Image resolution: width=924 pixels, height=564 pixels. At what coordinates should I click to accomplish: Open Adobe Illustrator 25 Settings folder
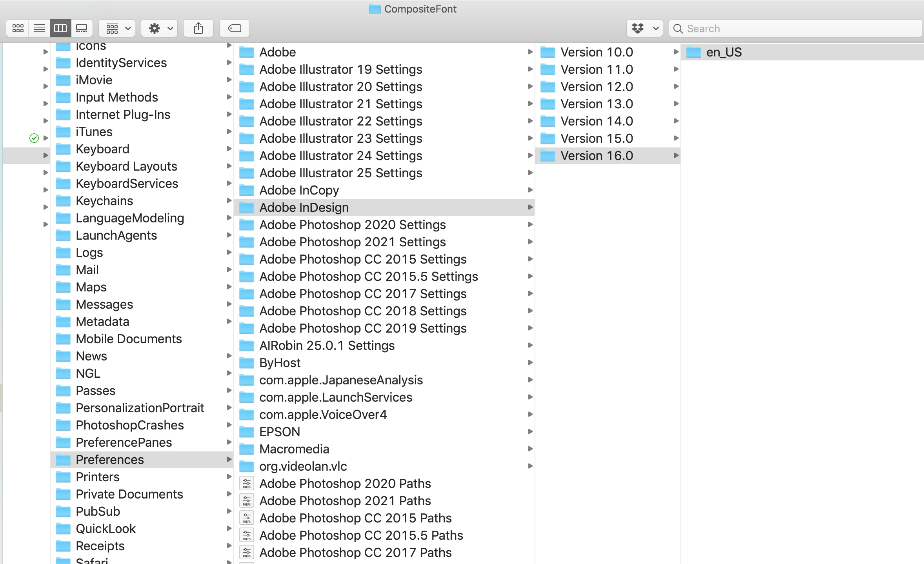(340, 173)
